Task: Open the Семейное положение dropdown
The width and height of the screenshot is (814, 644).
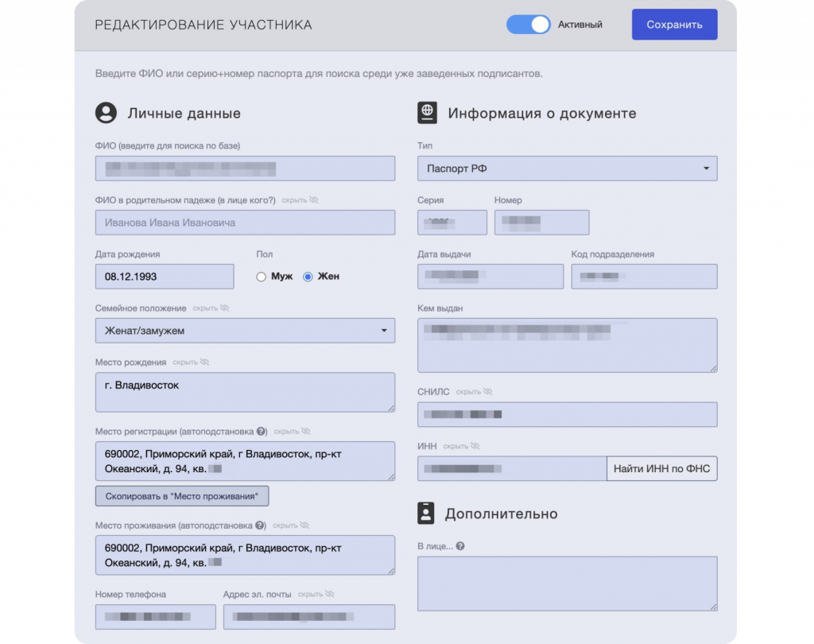Action: point(245,330)
